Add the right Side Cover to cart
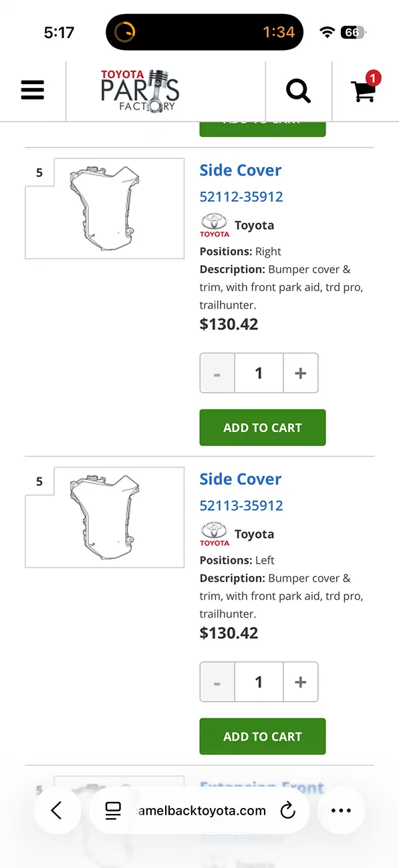399x868 pixels. (262, 427)
